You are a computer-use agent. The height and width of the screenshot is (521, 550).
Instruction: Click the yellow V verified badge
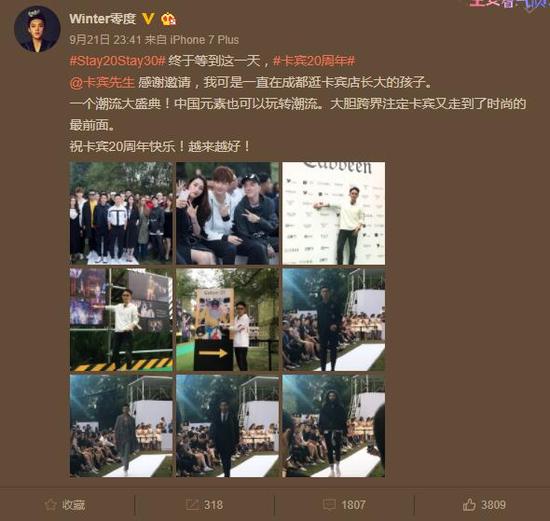[148, 19]
